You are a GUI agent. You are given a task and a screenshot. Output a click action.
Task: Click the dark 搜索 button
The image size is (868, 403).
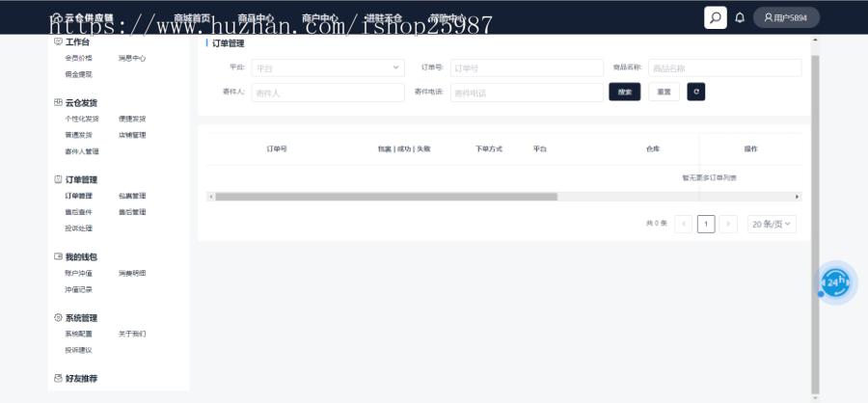click(624, 92)
